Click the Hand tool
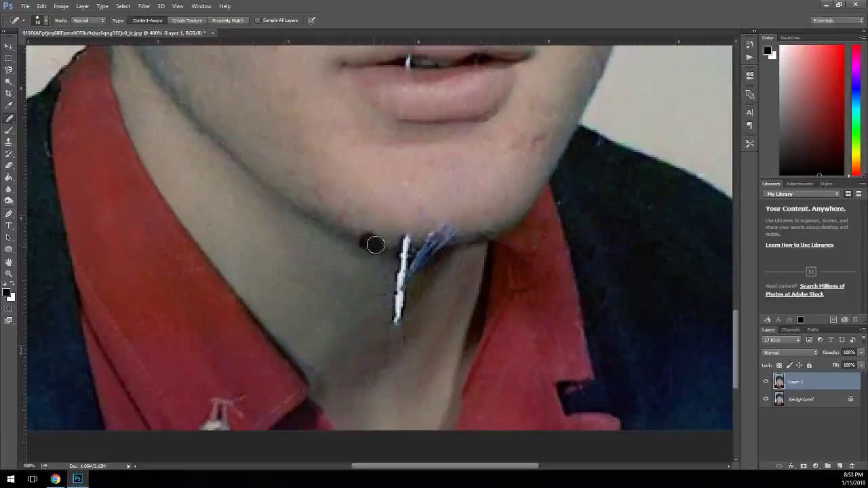This screenshot has height=488, width=868. [9, 262]
